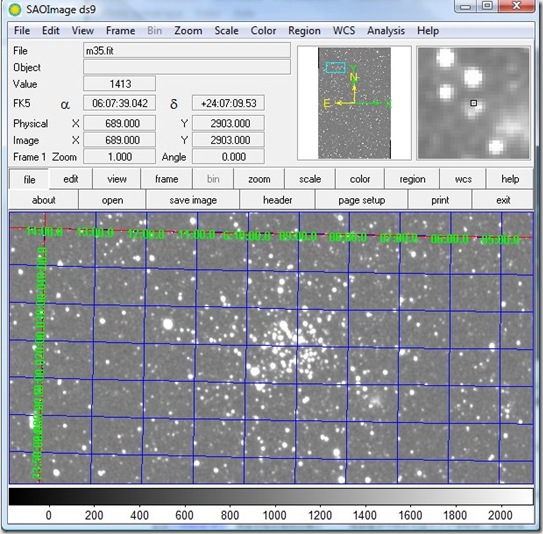The image size is (543, 534).
Task: Click the save image button
Action: pyautogui.click(x=193, y=200)
